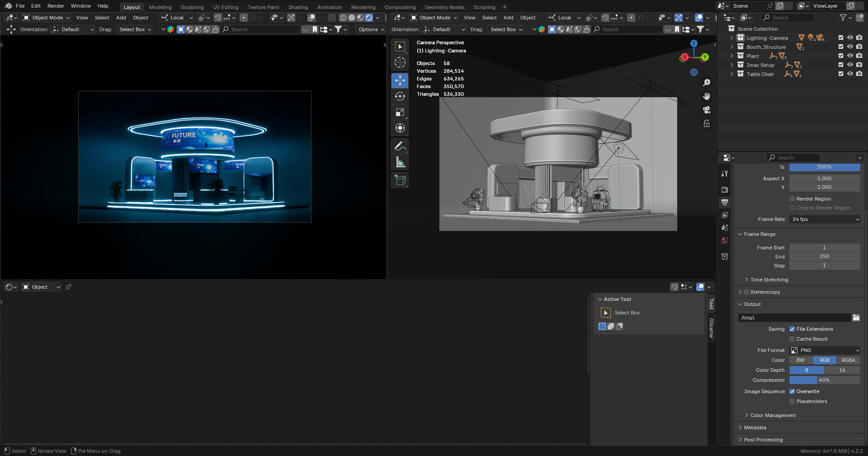Viewport: 868px width, 456px height.
Task: Switch to the Shading workspace tab
Action: (298, 7)
